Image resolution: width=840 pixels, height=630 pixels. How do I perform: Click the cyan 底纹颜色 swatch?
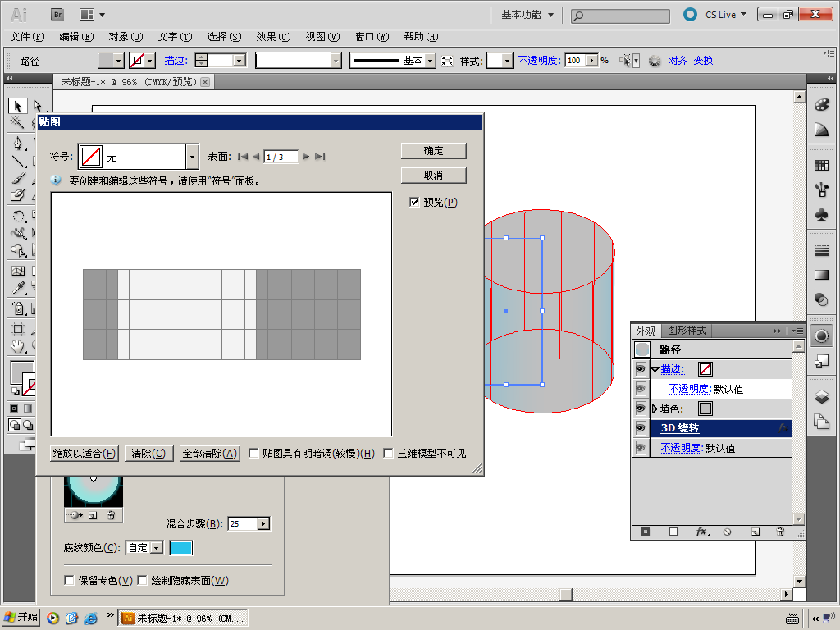(x=181, y=547)
